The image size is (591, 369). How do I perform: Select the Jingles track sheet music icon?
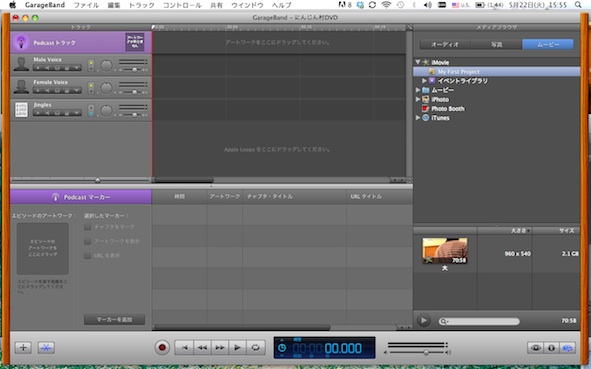[x=21, y=110]
